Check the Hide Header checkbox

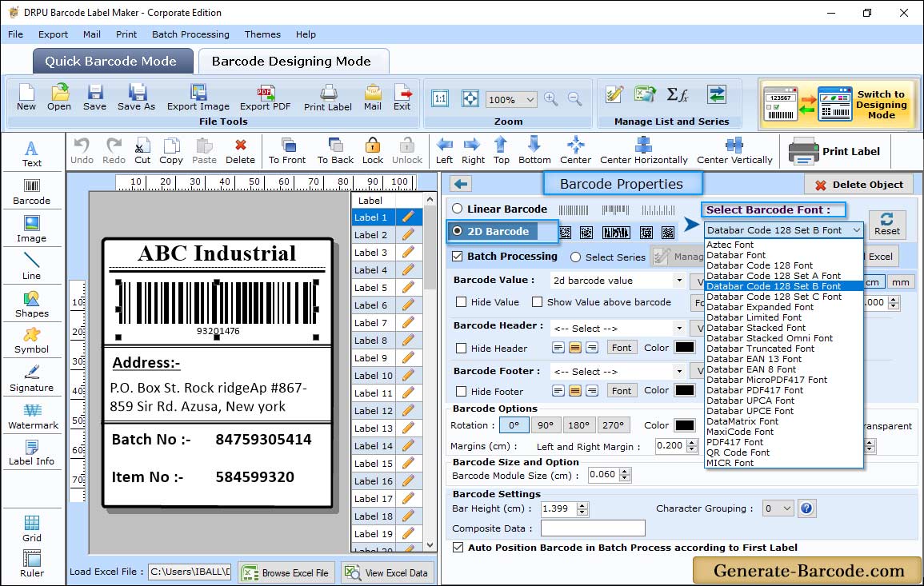(462, 349)
